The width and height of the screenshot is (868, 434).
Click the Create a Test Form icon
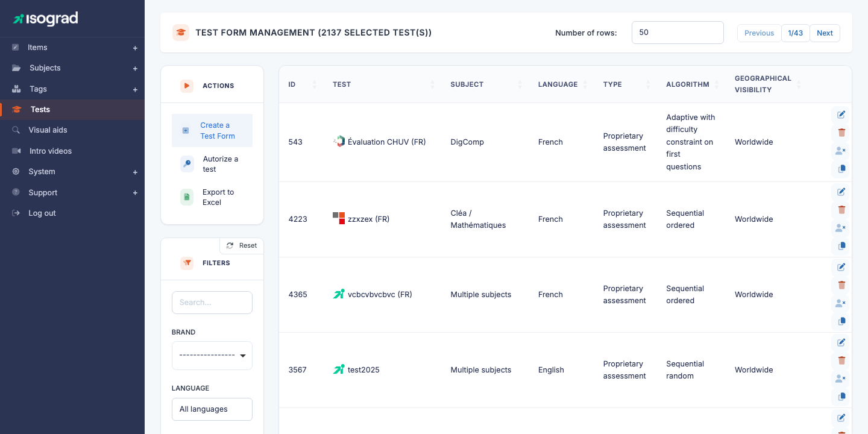click(186, 130)
